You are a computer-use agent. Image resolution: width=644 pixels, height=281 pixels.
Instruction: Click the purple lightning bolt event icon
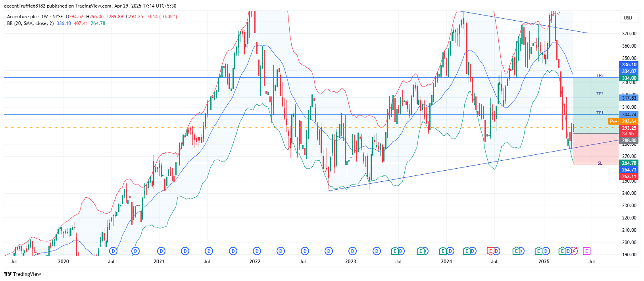pyautogui.click(x=574, y=251)
